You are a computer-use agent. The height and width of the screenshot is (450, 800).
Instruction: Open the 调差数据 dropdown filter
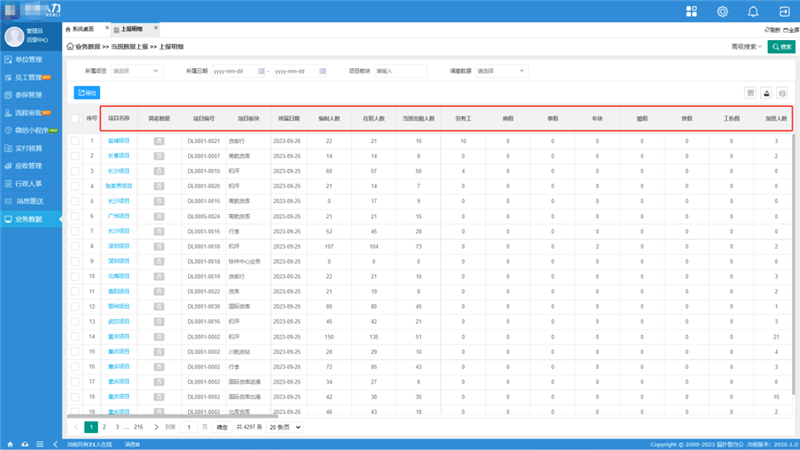point(500,71)
